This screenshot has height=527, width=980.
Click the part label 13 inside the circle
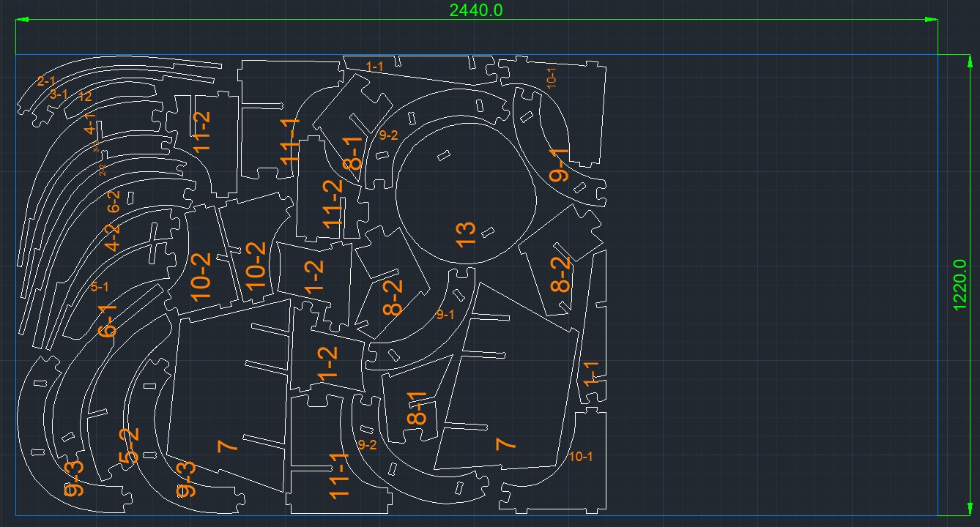pos(466,234)
